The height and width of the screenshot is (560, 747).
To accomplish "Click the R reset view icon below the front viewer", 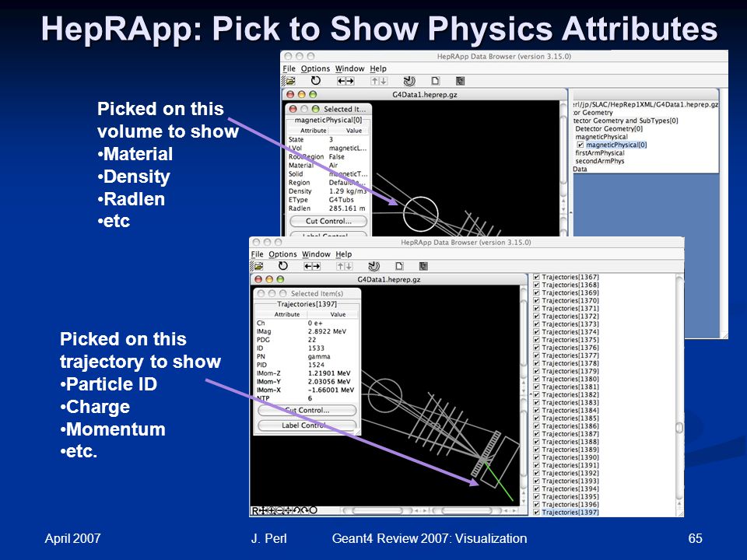I will coord(255,511).
